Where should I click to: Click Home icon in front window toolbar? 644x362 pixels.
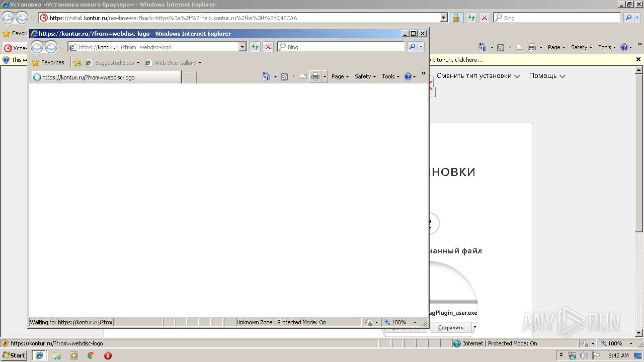266,76
